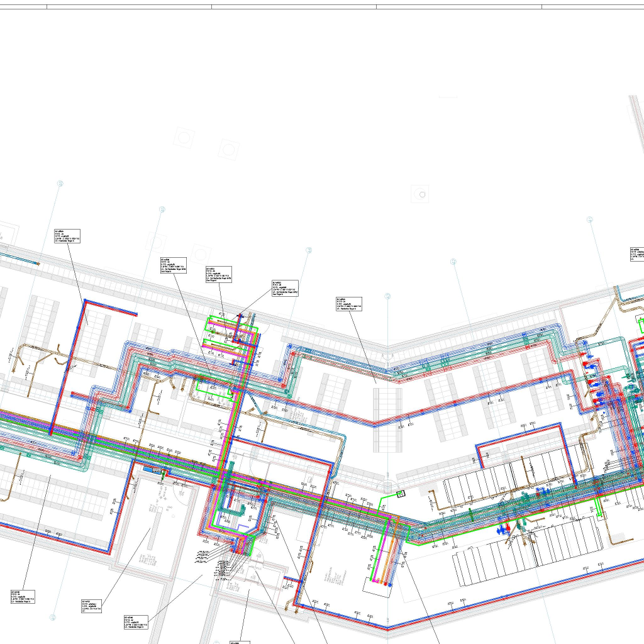Click the grid bubble at the upper right
Viewport: 644px width, 644px height.
pyautogui.click(x=590, y=219)
